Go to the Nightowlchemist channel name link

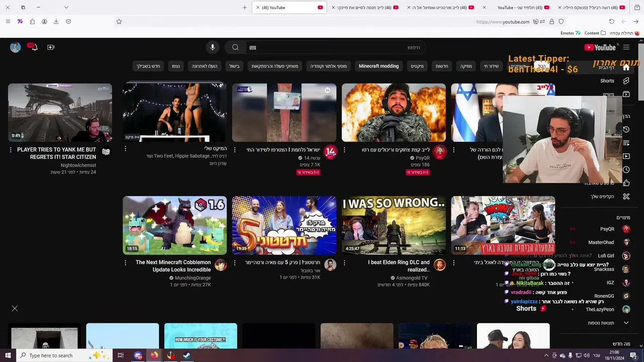tap(78, 165)
